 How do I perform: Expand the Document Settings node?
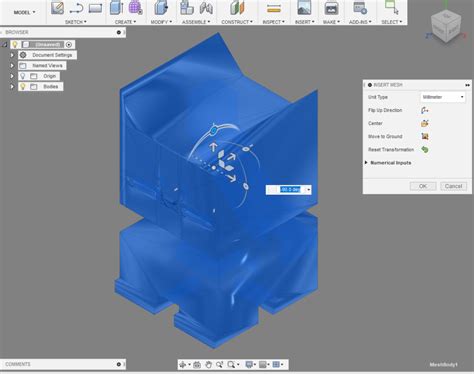pyautogui.click(x=12, y=55)
